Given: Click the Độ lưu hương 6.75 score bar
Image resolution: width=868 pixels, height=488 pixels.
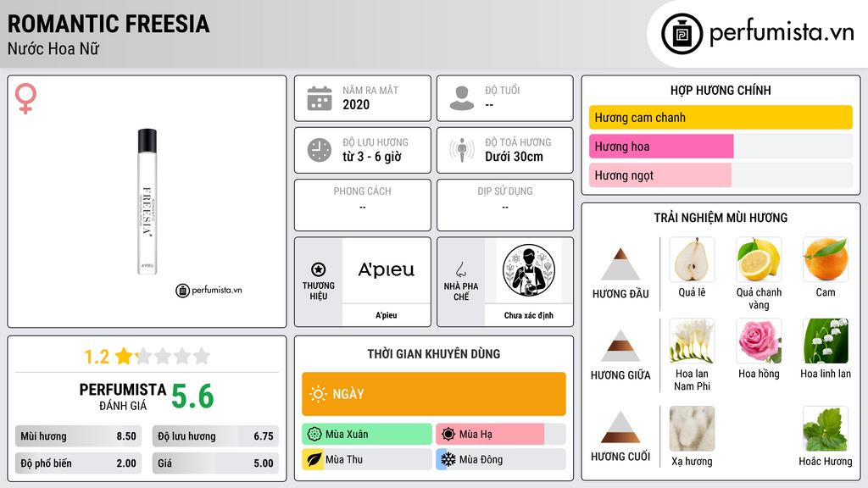Looking at the screenshot, I should point(215,436).
